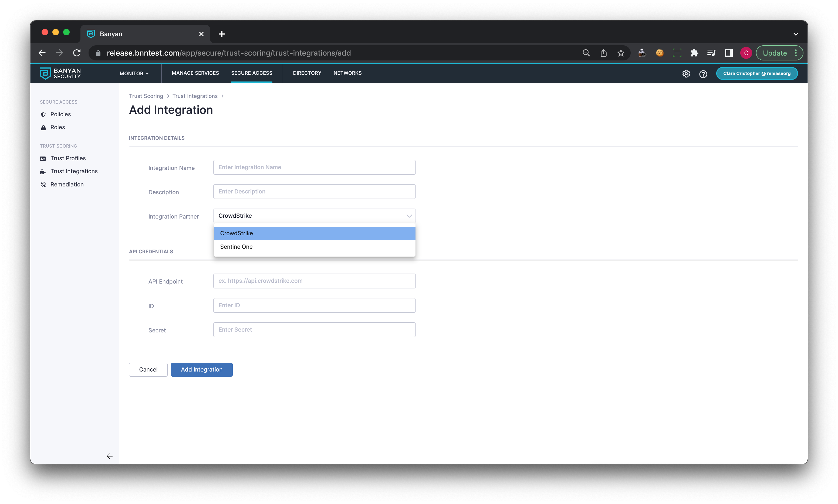Click the Add Integration button

click(202, 370)
